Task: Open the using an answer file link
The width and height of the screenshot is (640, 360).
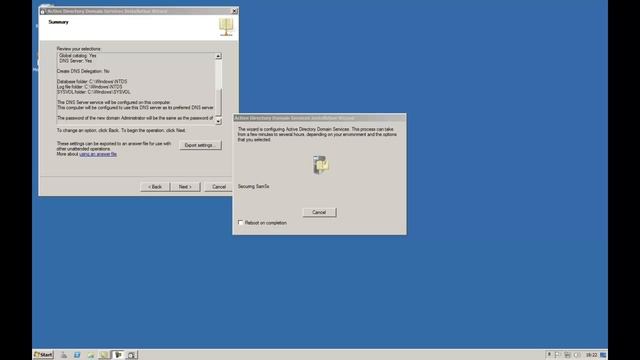Action: point(98,154)
